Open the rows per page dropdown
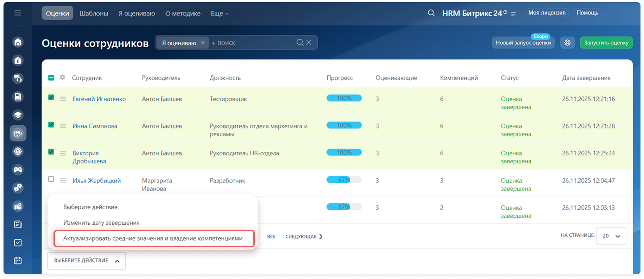This screenshot has width=644, height=279. (x=611, y=236)
